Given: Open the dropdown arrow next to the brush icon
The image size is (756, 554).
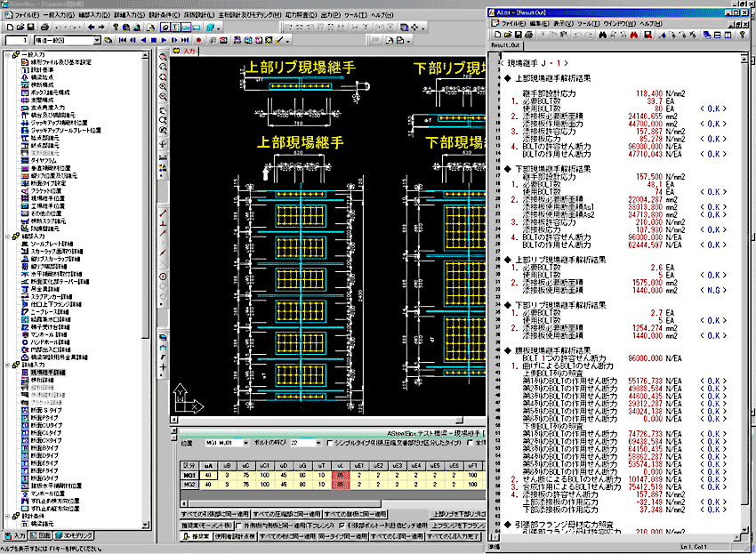Looking at the screenshot, I should [x=287, y=41].
